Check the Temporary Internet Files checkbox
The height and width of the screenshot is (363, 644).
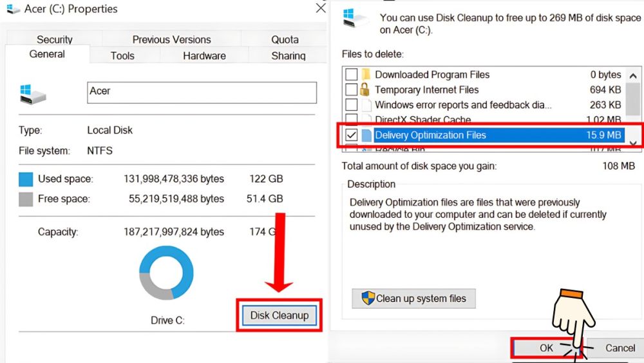tap(351, 89)
